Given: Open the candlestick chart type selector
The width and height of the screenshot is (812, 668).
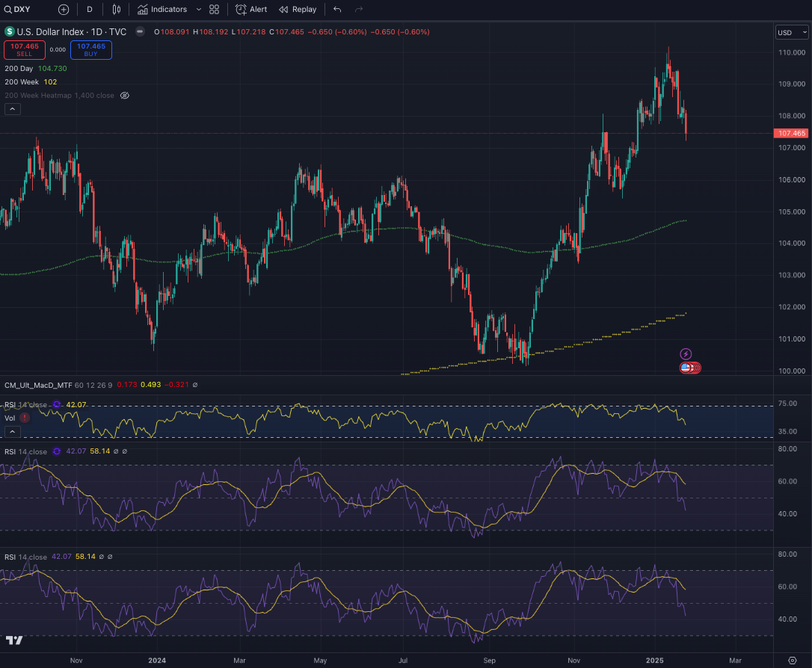Looking at the screenshot, I should (x=117, y=9).
